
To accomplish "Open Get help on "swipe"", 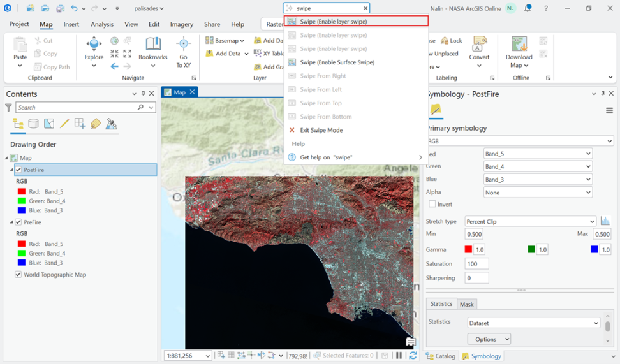I will (356, 157).
